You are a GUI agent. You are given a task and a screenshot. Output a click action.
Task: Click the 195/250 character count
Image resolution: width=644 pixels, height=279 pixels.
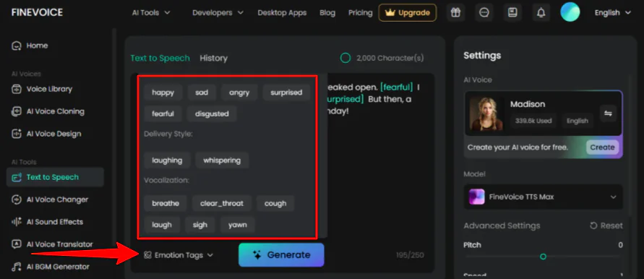coord(410,255)
